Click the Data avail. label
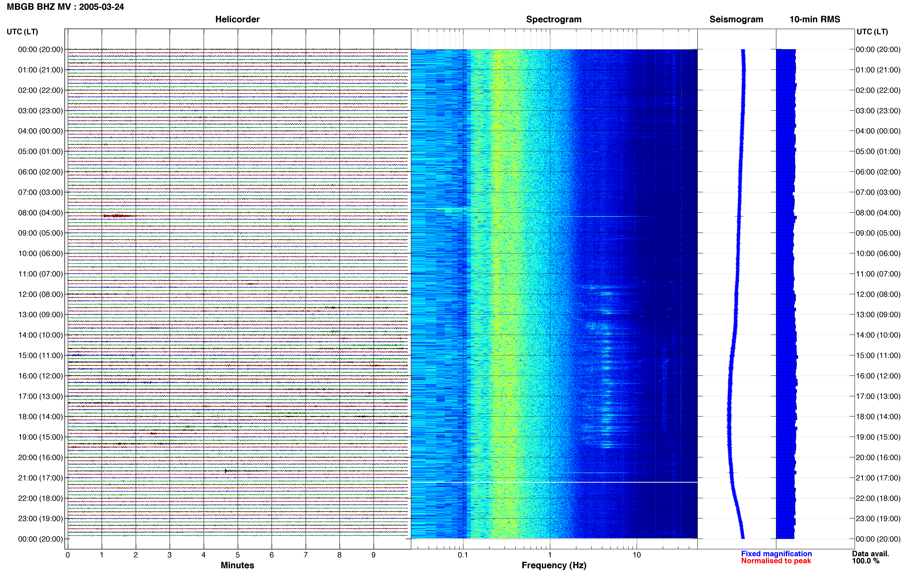 coord(870,554)
